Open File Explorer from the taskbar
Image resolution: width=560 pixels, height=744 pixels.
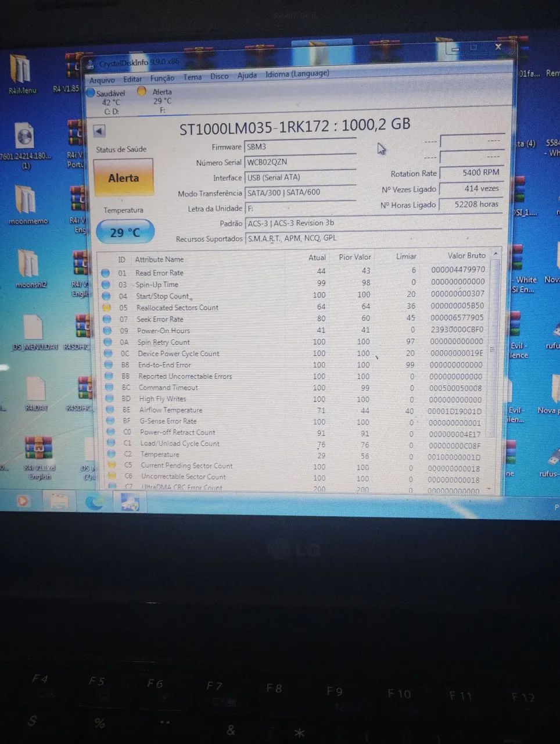59,501
